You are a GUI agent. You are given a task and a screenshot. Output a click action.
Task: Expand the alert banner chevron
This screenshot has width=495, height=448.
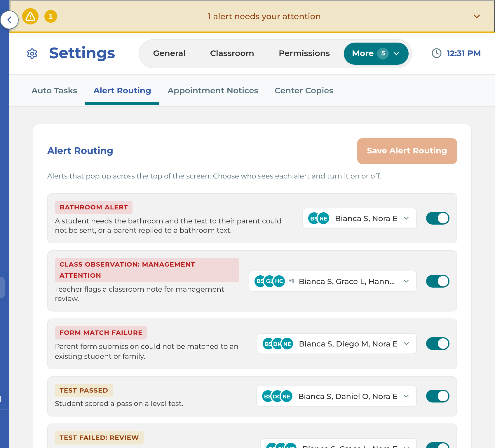click(x=477, y=16)
